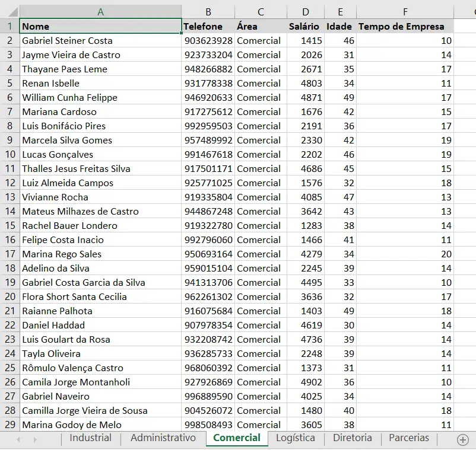Select column D header

(305, 12)
